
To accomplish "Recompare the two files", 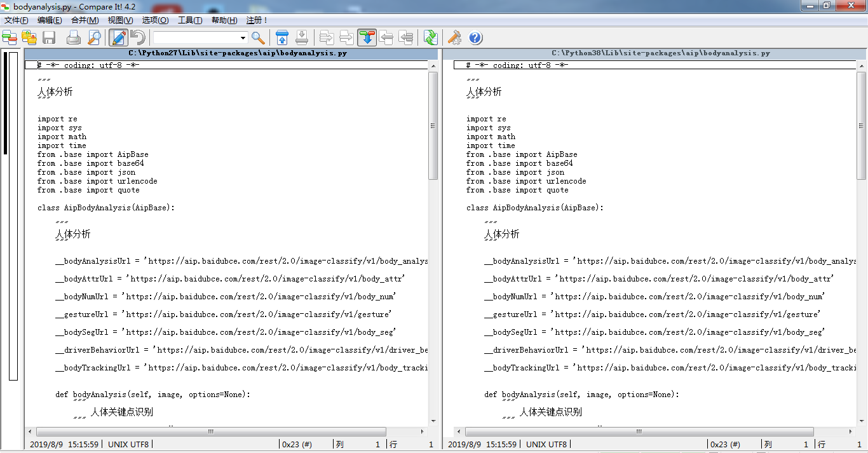I will pos(430,37).
